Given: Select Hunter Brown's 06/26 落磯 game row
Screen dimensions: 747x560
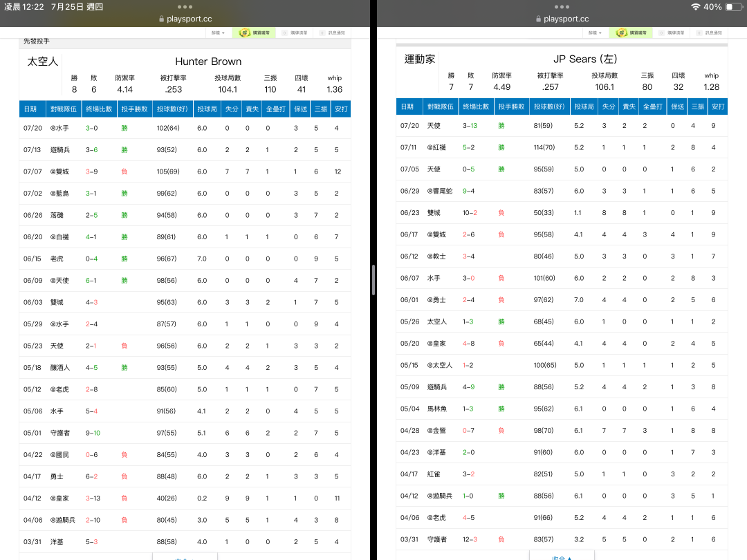Looking at the screenshot, I should 185,215.
